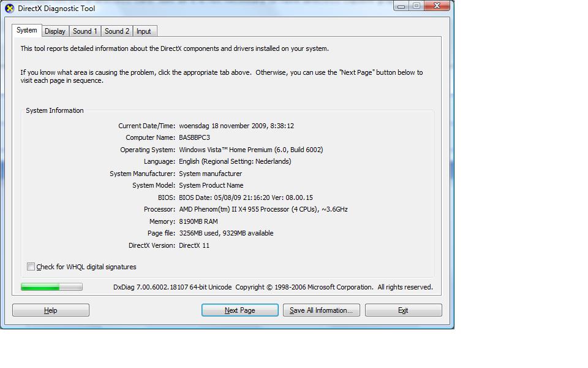Select the computer name BASBBPC3

[194, 137]
